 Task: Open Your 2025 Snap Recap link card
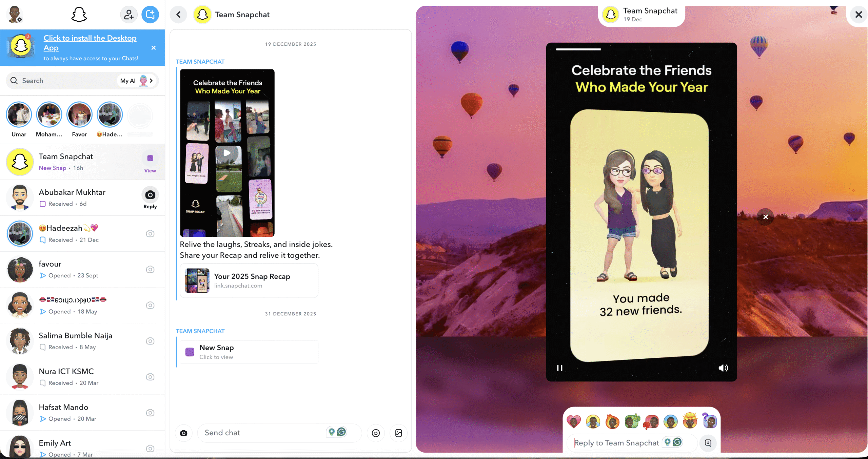(x=249, y=281)
